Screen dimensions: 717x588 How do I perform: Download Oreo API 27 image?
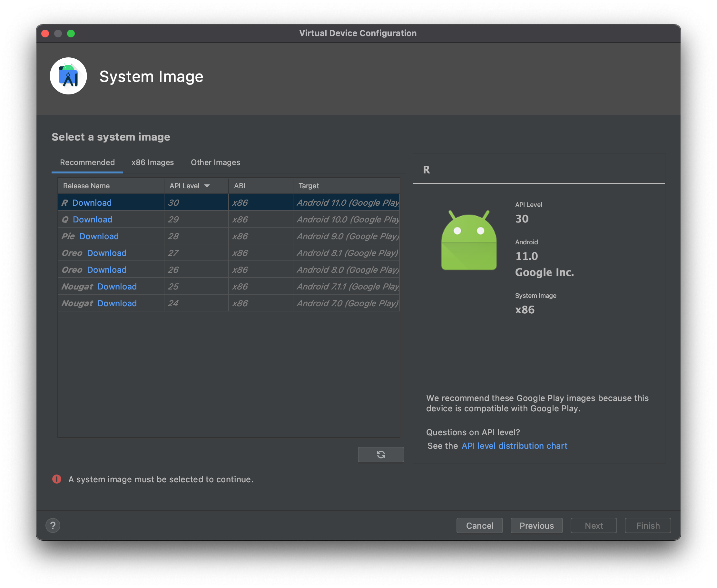point(107,253)
